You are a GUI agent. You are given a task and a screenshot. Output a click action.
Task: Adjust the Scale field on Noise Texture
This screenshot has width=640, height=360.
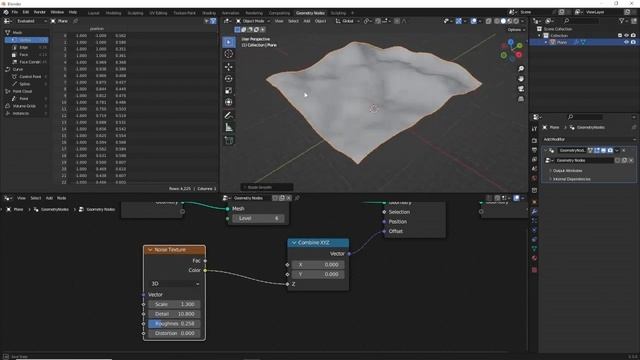(x=174, y=304)
